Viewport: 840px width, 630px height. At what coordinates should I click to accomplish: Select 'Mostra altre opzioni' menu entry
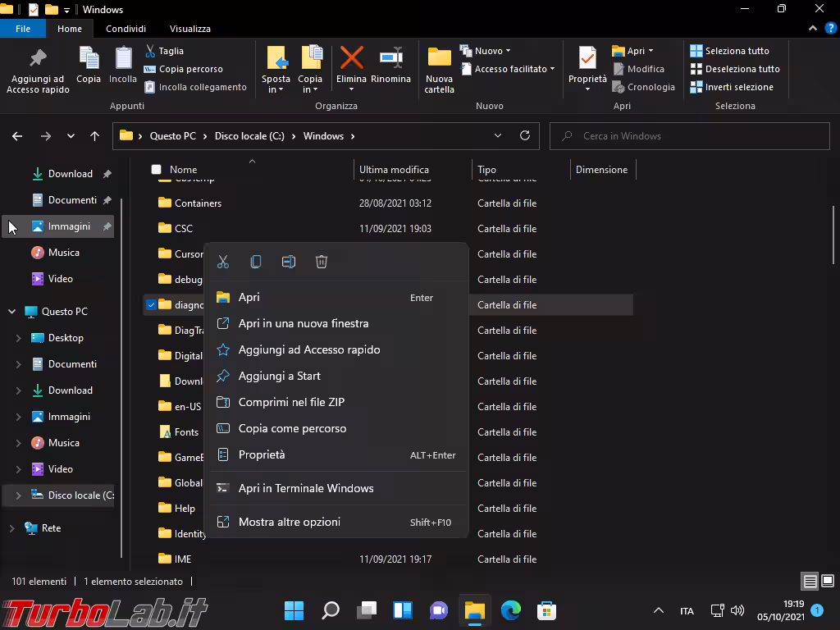coord(289,522)
